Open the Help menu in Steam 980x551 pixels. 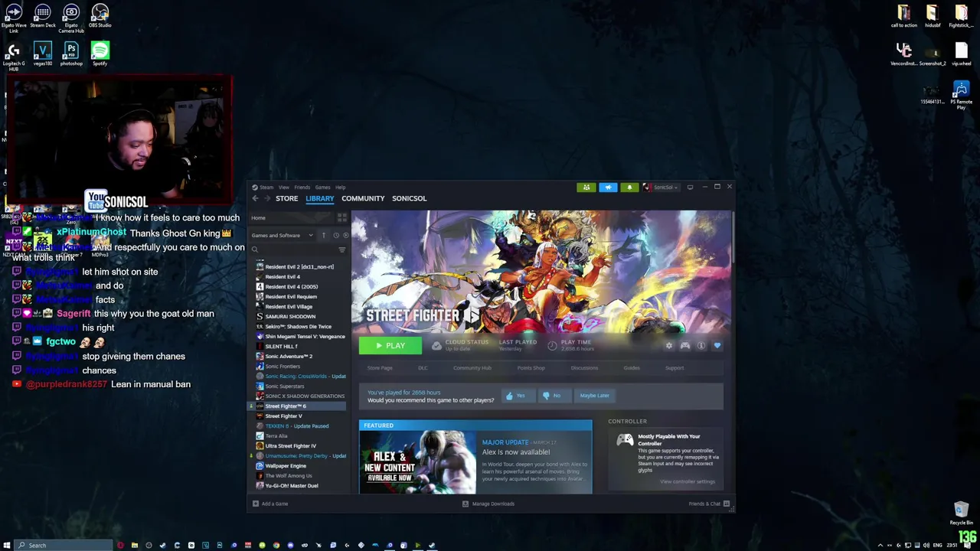[340, 187]
